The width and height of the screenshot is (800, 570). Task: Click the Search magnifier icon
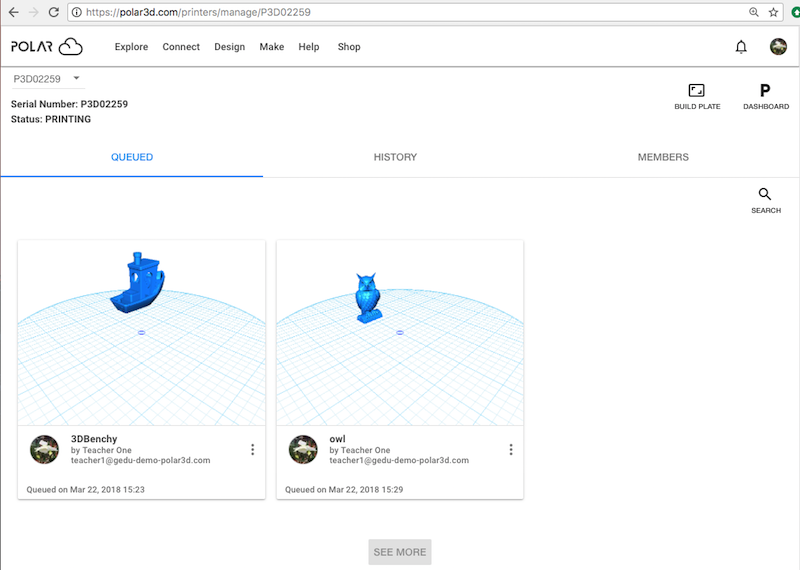click(x=765, y=194)
